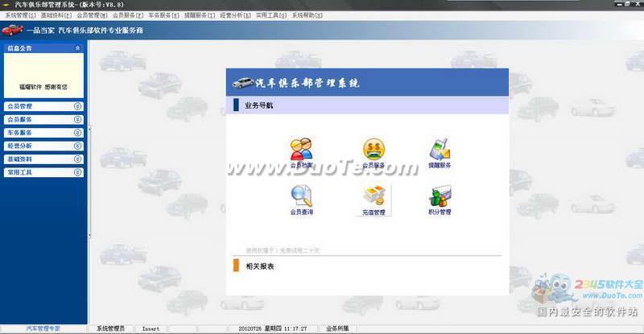Open 会员查询 magnifier search icon
Viewport: 644px width, 334px height.
click(301, 196)
